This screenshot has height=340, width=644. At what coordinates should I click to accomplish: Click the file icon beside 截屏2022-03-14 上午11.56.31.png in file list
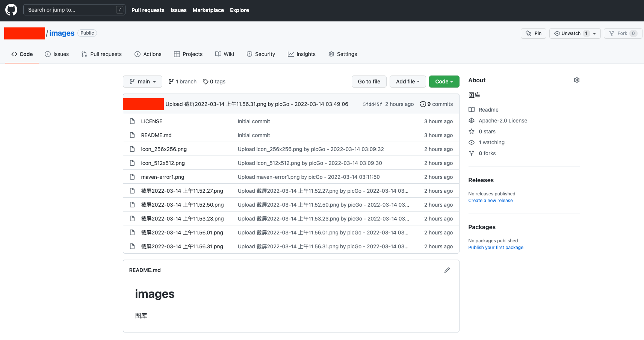132,246
